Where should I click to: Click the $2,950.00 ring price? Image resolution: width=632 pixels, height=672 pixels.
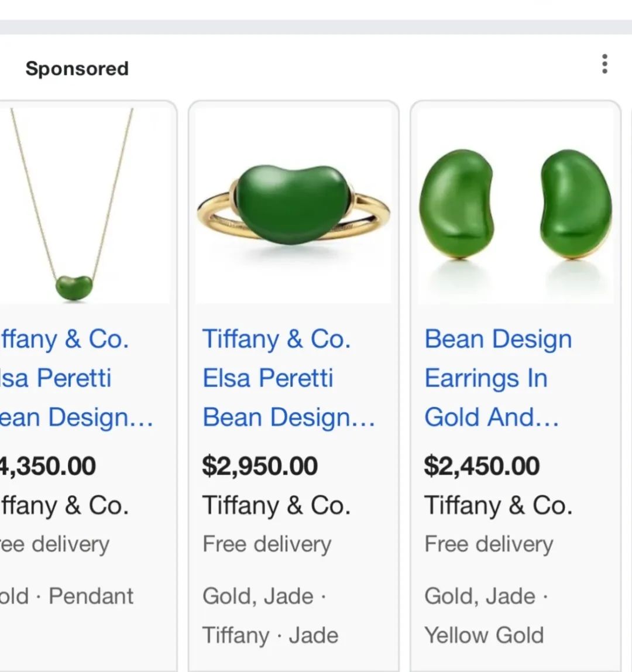[260, 466]
